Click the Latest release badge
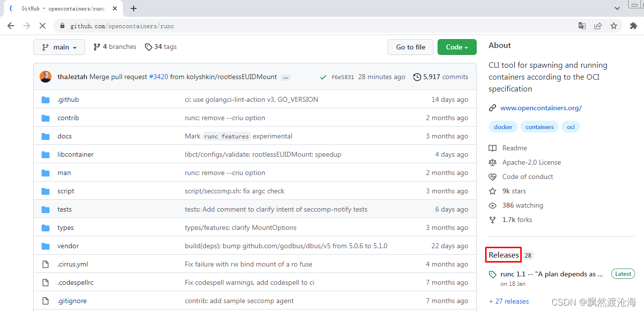Viewport: 644px width, 312px height. click(x=623, y=274)
